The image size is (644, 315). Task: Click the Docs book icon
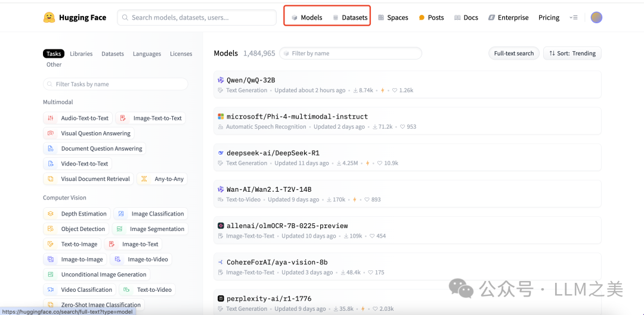[457, 18]
